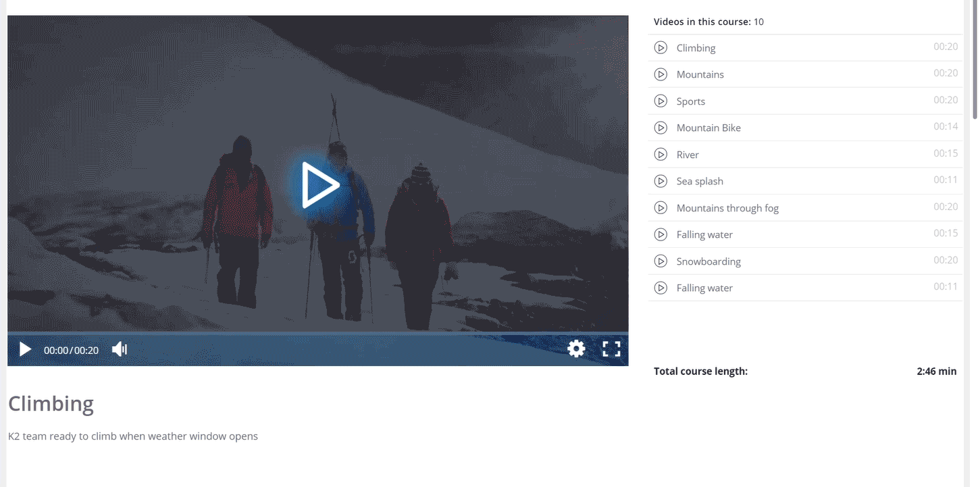Click the play icon beside River
Image resolution: width=980 pixels, height=487 pixels.
[661, 154]
